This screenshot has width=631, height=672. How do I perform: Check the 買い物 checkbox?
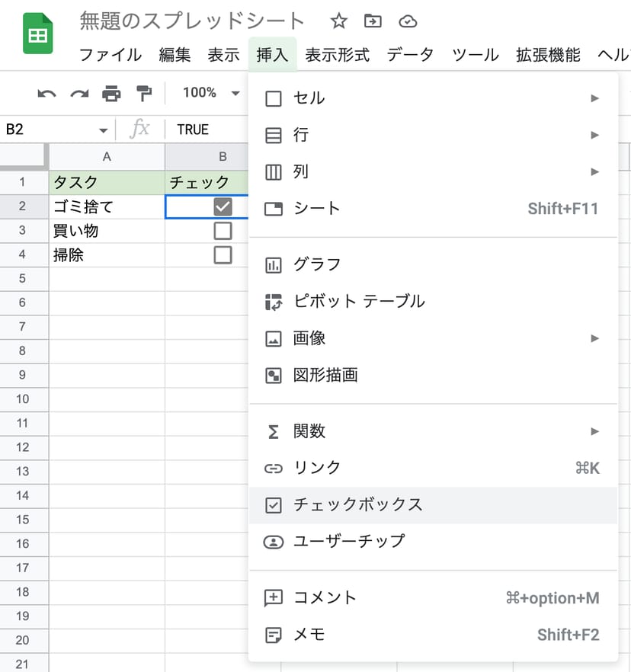coord(223,231)
